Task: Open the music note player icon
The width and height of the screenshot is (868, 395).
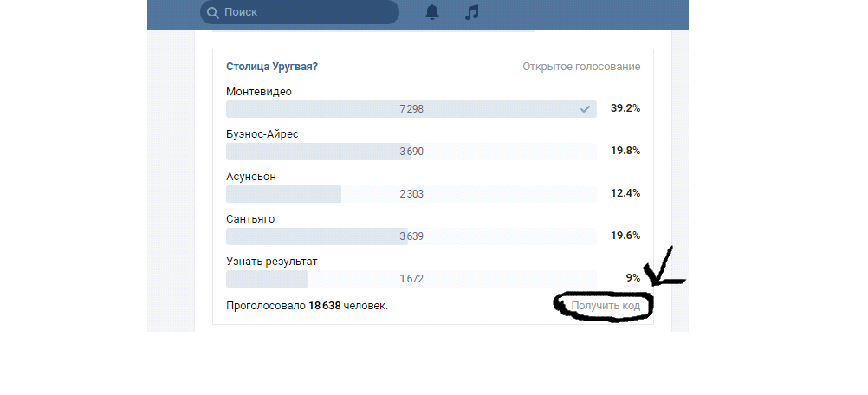Action: click(x=471, y=12)
